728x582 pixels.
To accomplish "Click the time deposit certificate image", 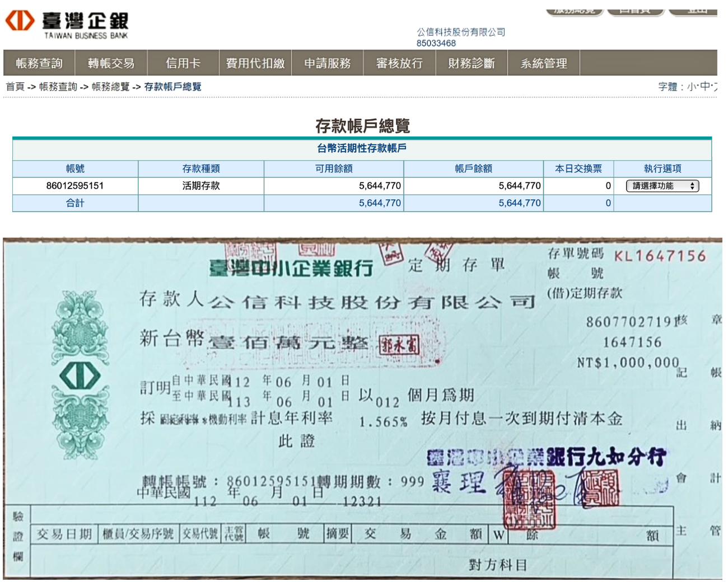I will [362, 409].
